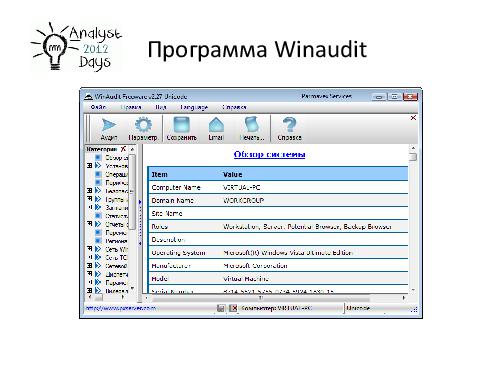Click the report pane horizontal scroll right arrow
Screen dimensions: 500x375
(404, 297)
